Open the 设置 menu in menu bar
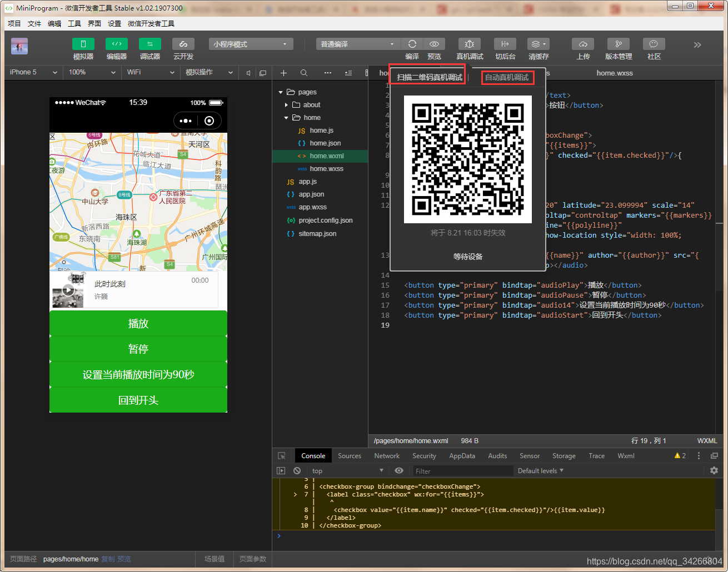728x572 pixels. pos(114,23)
